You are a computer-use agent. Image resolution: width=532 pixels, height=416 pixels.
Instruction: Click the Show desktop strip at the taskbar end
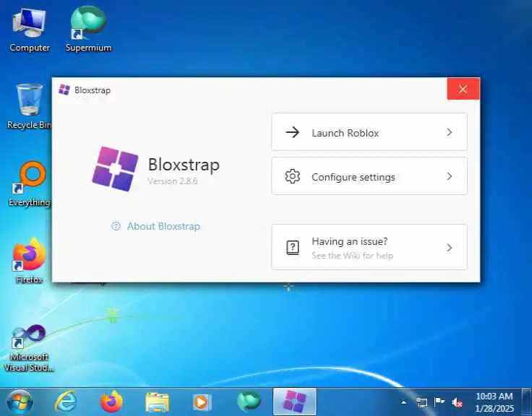tap(527, 402)
